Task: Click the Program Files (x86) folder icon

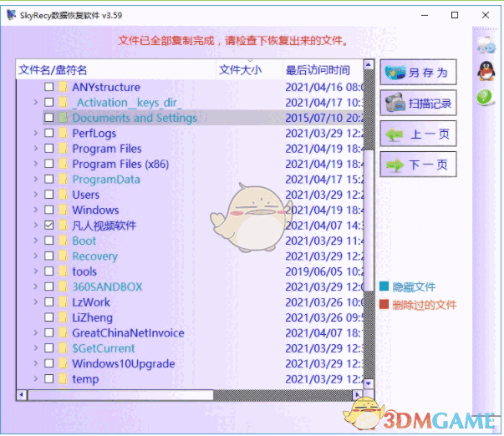Action: [63, 164]
